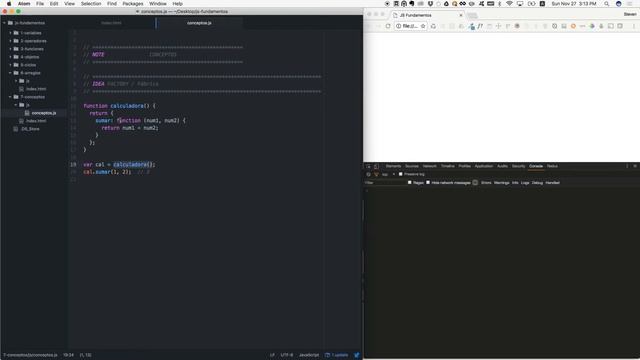Expand the 3-funciones folder
Screen dimensions: 640x360
[11, 49]
